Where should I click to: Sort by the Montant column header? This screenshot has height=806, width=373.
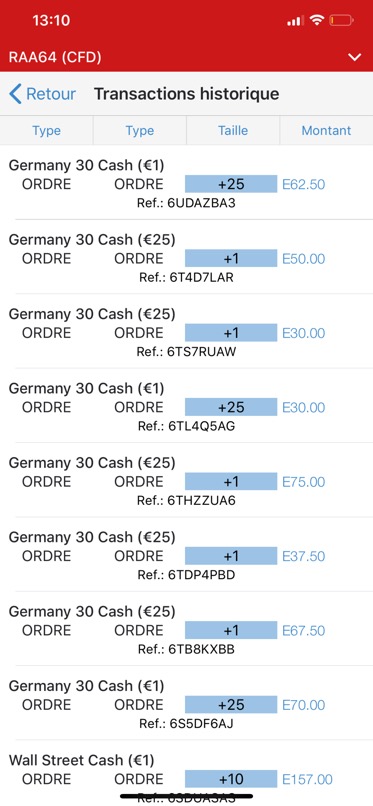326,131
